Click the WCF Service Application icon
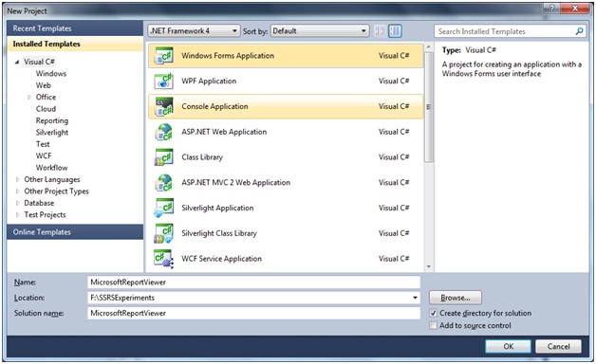Viewport: 596px width, 364px height. pyautogui.click(x=164, y=259)
